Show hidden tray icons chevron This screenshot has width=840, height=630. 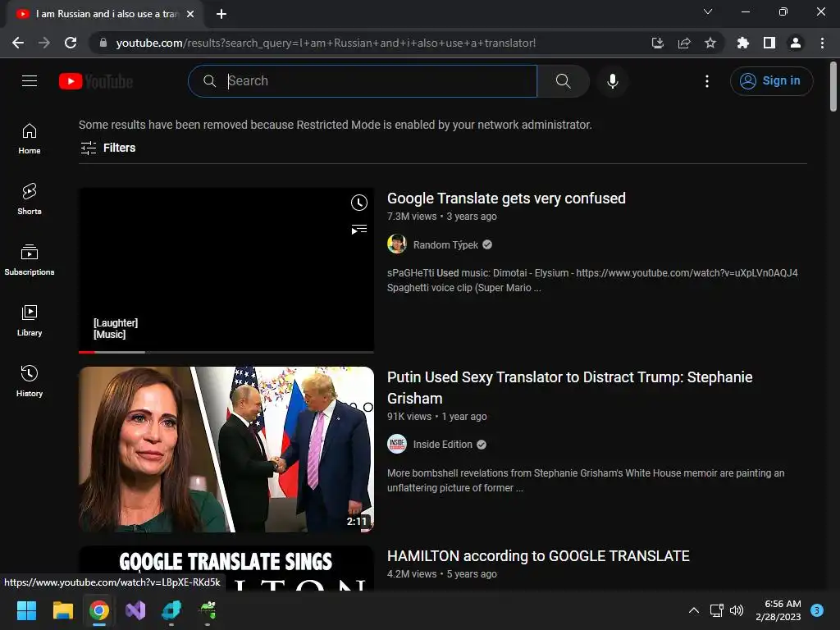pos(694,610)
